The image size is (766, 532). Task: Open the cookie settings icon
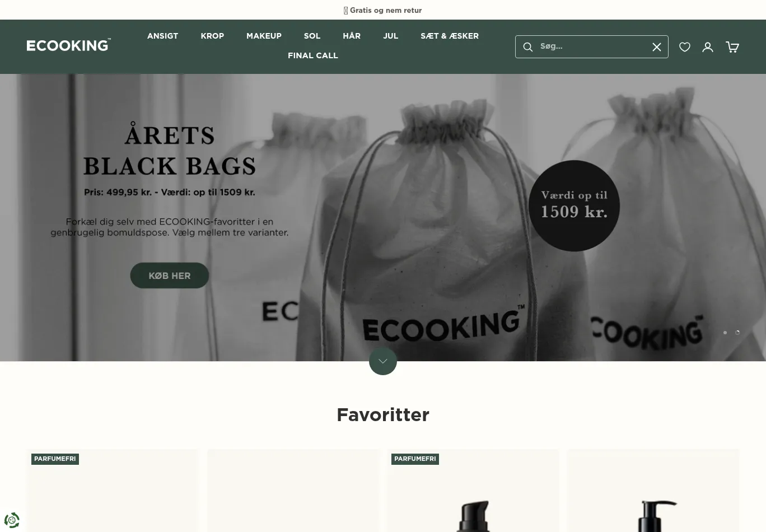pos(12,520)
